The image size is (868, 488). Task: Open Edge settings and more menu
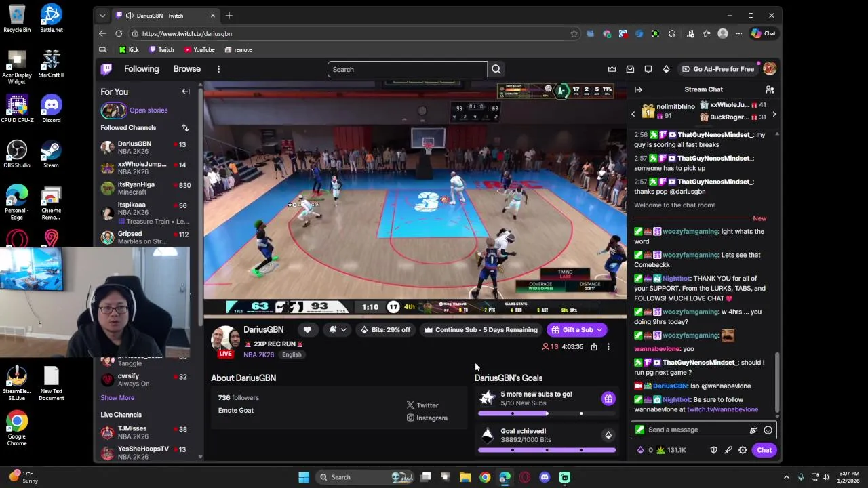[x=739, y=33]
